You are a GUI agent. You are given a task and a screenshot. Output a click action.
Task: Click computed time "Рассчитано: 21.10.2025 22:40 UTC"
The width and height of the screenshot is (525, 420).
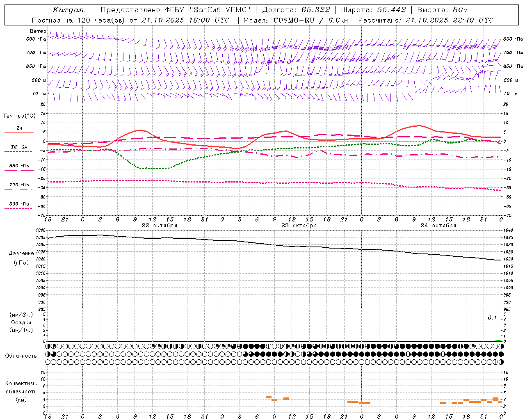[x=426, y=20]
